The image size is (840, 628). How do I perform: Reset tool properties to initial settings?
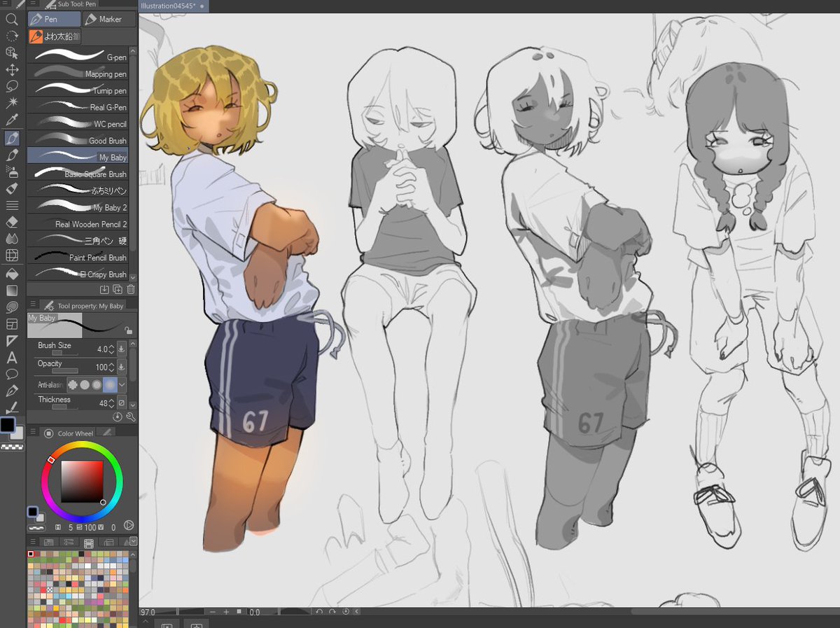pos(118,417)
